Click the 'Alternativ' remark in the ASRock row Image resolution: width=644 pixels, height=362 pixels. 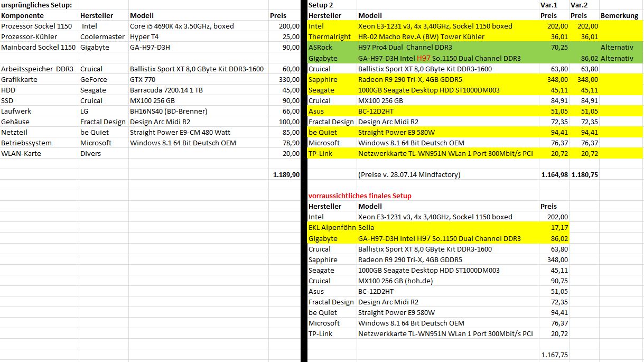621,47
